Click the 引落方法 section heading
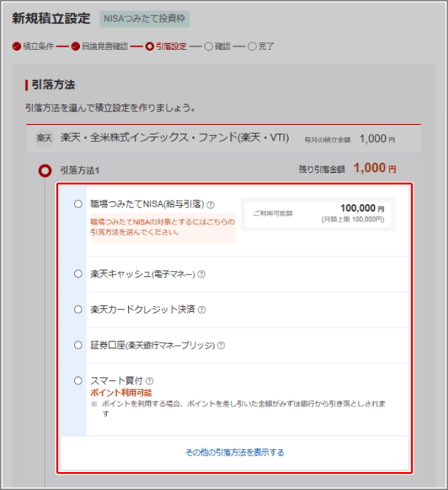The image size is (448, 490). pos(53,85)
